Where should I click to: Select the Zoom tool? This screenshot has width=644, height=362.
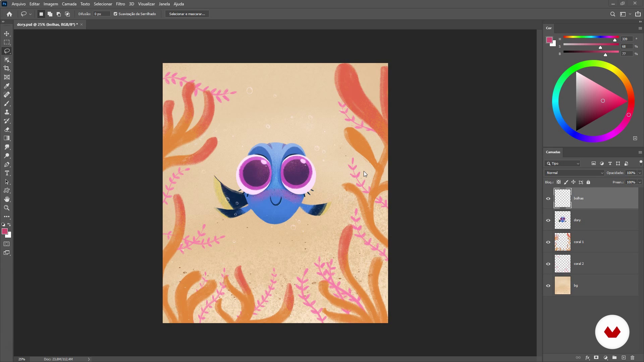(x=7, y=208)
